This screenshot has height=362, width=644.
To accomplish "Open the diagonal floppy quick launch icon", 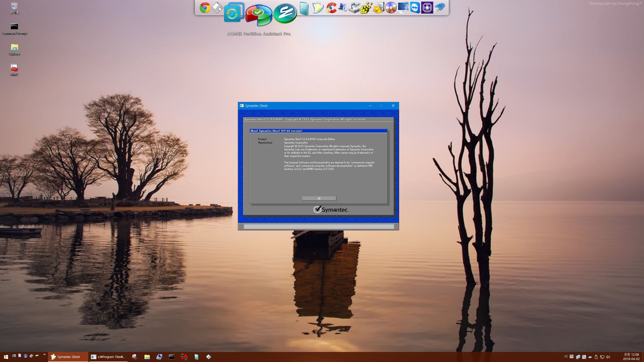I will pos(31,356).
